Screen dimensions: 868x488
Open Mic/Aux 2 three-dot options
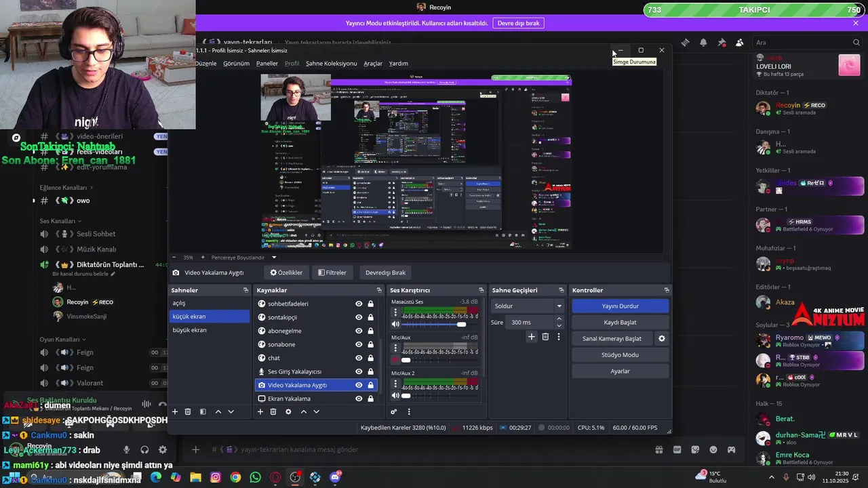395,384
